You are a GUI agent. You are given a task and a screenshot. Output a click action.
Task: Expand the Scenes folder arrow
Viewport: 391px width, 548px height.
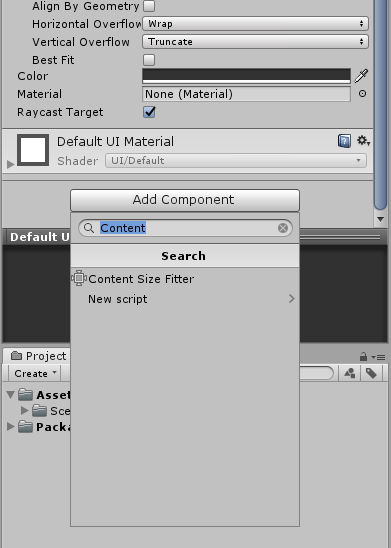pos(24,410)
